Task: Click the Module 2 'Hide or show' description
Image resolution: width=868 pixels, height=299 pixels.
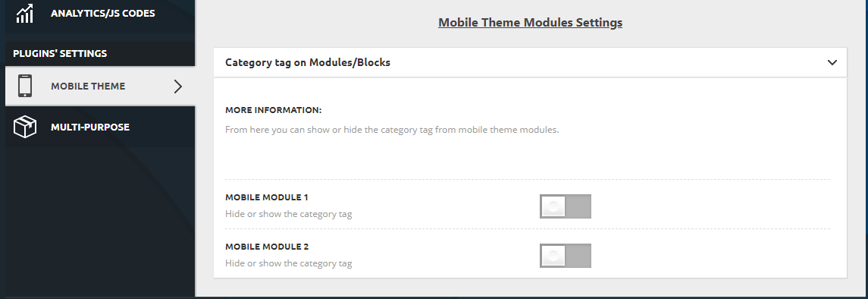Action: click(288, 263)
